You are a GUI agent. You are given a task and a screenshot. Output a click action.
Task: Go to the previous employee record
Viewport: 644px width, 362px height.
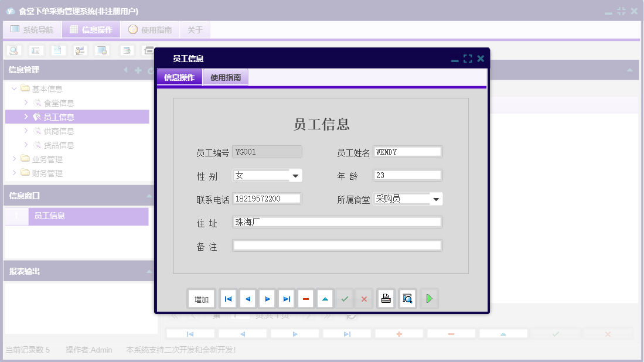tap(247, 298)
